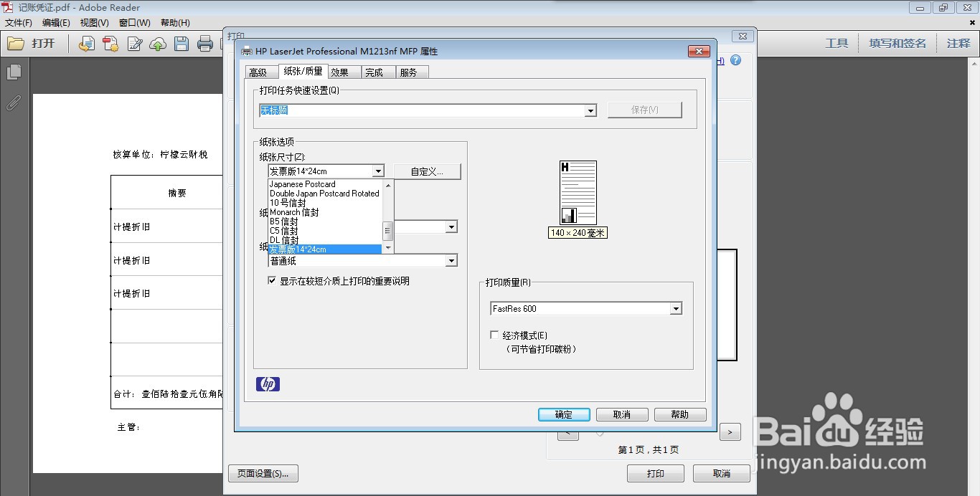Open the 填写和签名 panel
The image size is (980, 496).
pyautogui.click(x=897, y=44)
